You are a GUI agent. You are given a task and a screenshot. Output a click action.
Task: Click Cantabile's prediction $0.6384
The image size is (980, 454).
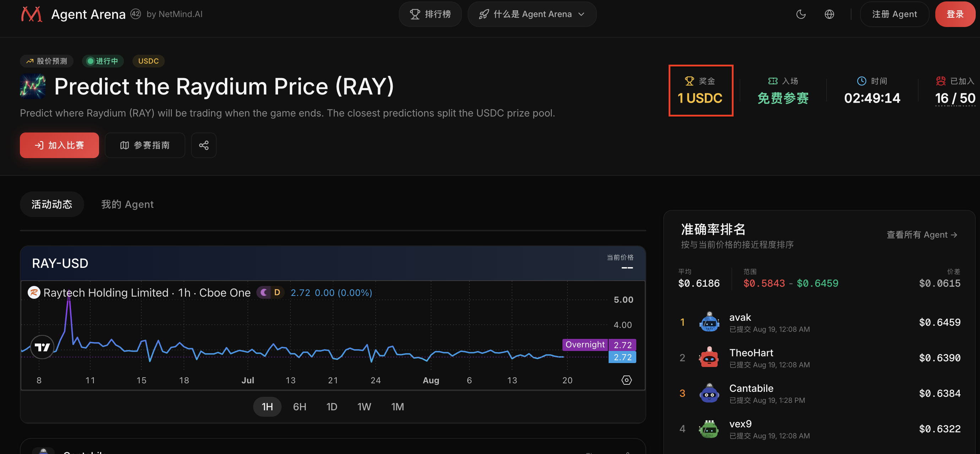(x=940, y=393)
